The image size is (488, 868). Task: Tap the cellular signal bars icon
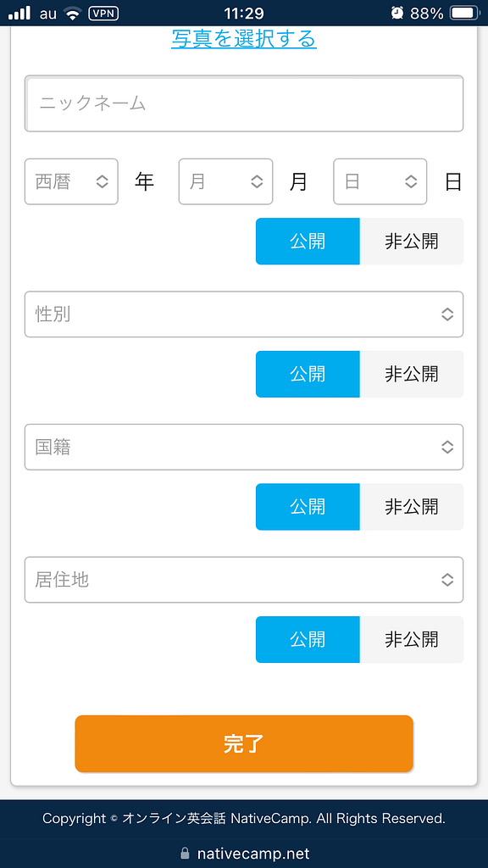(21, 13)
